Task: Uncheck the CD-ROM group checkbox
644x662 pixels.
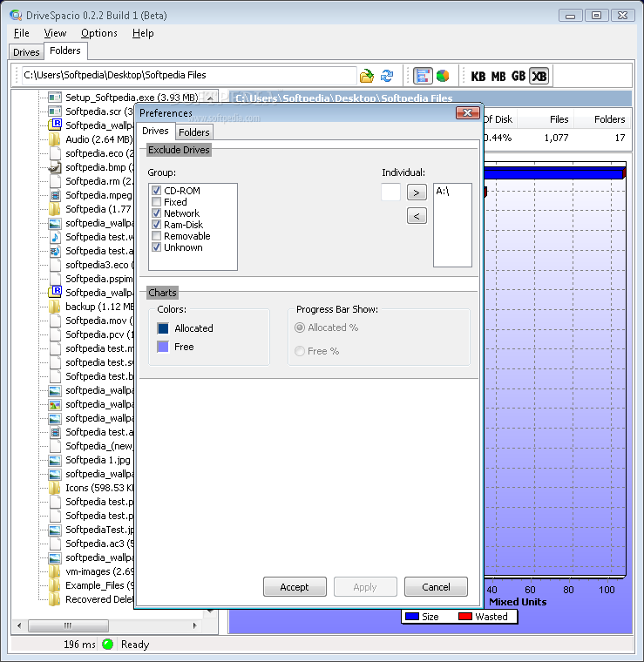Action: [x=157, y=191]
